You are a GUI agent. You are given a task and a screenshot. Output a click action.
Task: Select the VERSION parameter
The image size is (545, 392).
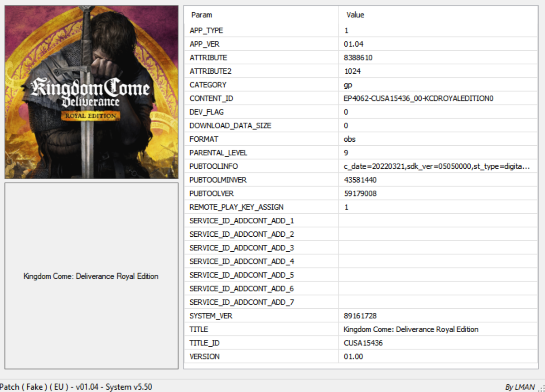(x=205, y=356)
